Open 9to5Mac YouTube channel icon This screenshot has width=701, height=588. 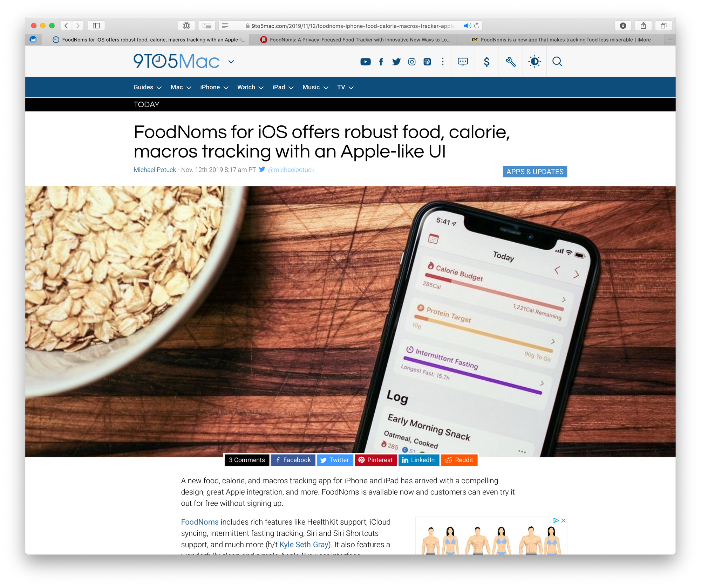(x=365, y=62)
